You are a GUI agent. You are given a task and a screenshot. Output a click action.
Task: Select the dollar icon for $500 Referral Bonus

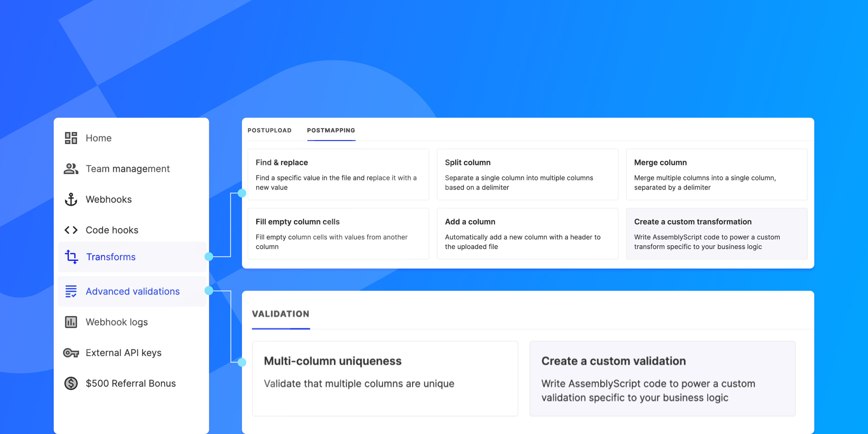point(71,383)
